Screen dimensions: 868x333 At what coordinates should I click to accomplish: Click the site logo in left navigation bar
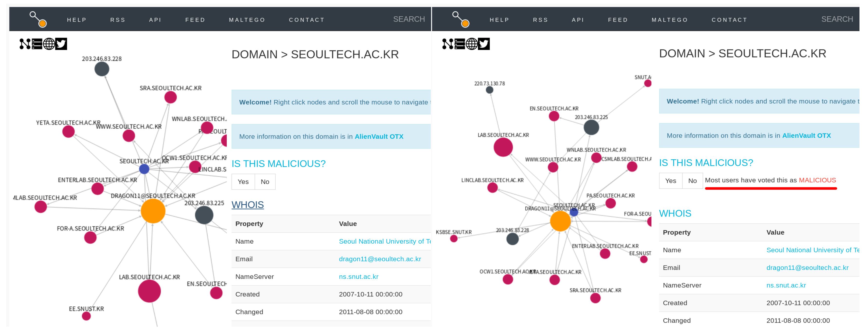point(38,19)
